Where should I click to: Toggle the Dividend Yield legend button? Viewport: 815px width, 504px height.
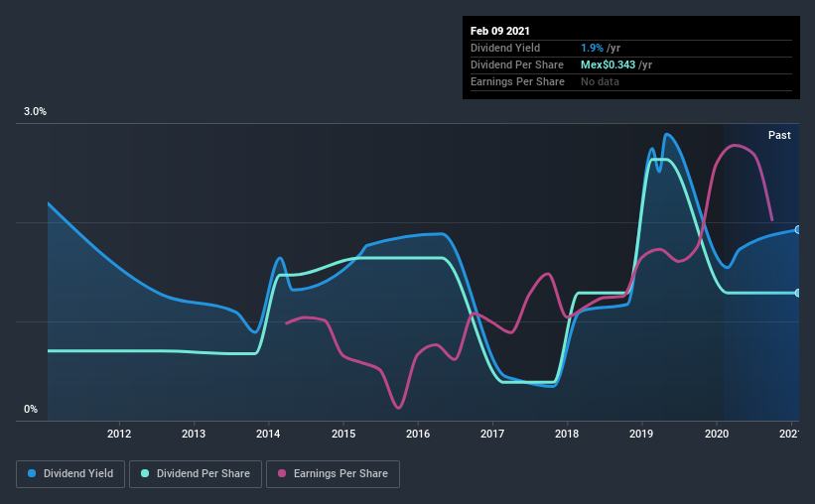(70, 474)
